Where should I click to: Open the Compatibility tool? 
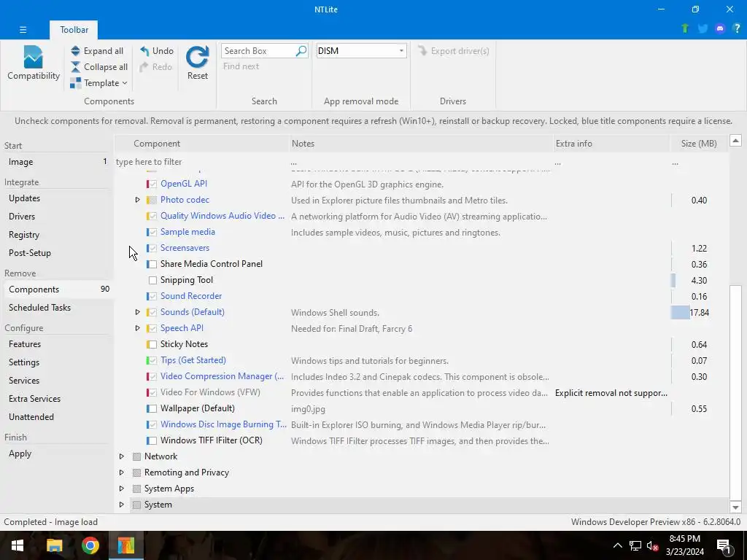pos(34,63)
